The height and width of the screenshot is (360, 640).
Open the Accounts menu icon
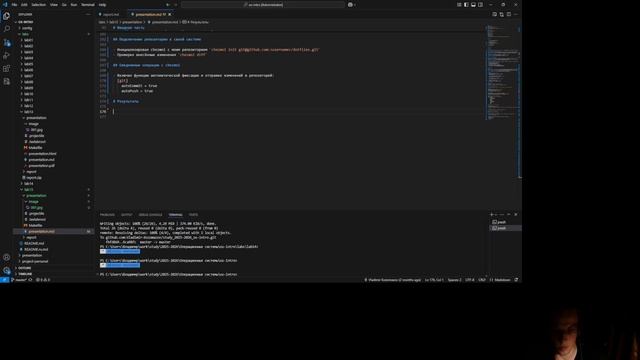pos(6,257)
